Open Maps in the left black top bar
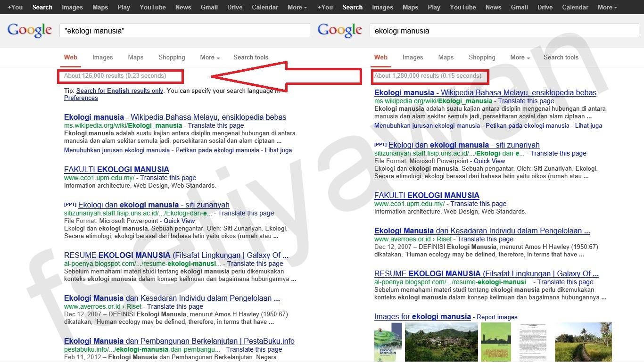Viewport: 644px width, 363px height. [100, 7]
